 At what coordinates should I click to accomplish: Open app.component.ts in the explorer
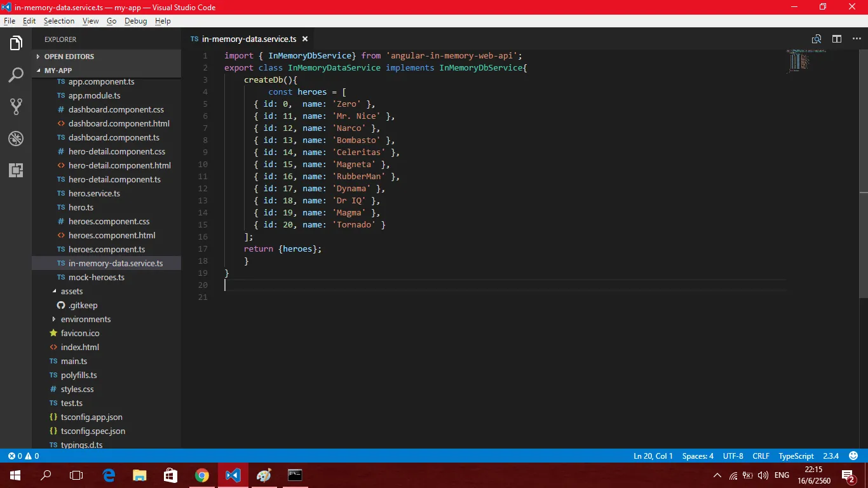[x=101, y=82]
